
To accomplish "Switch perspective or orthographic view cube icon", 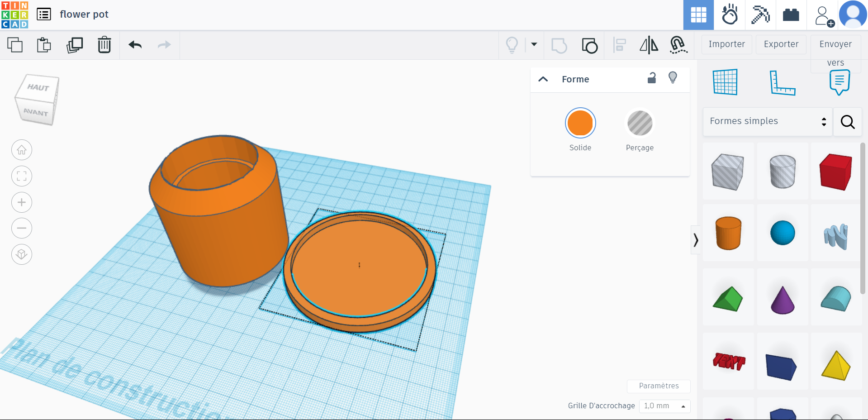I will click(22, 254).
